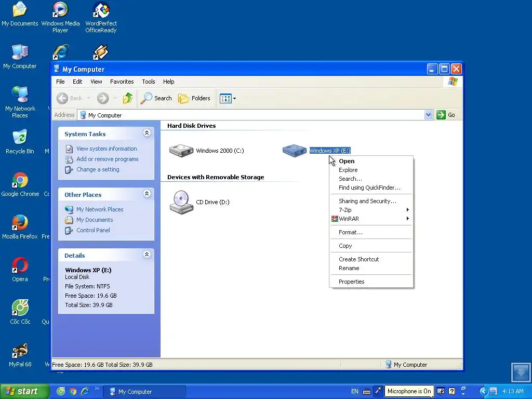Choose Explore in the context menu
532x399 pixels.
(371, 170)
